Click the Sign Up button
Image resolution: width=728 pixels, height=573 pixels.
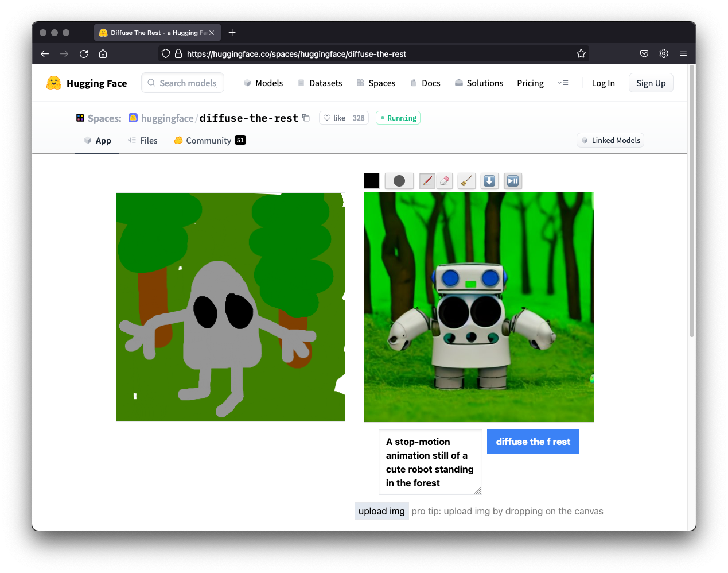click(x=651, y=83)
